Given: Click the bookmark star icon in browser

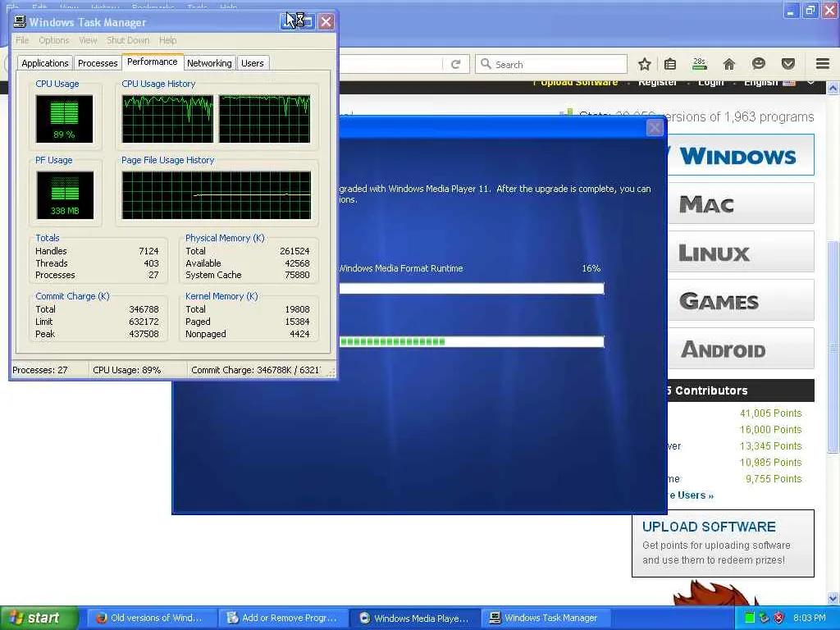Looking at the screenshot, I should (x=645, y=64).
